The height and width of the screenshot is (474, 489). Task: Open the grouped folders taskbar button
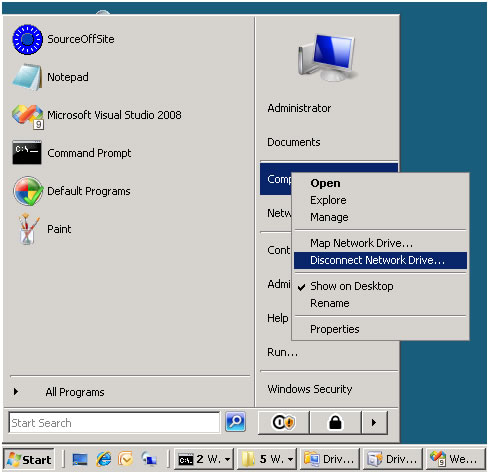pos(267,460)
